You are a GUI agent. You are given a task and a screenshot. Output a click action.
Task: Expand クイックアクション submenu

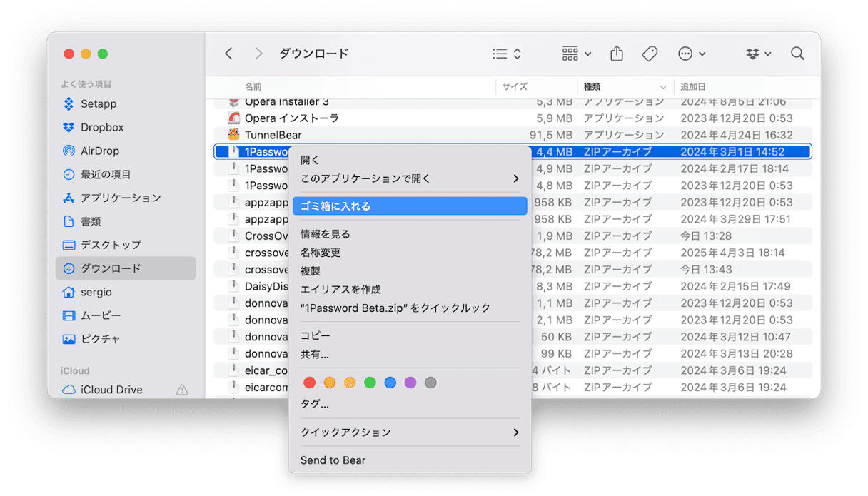pos(410,432)
